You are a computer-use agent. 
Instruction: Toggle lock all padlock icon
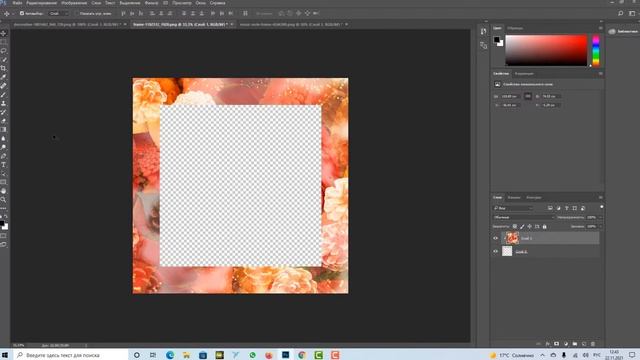[544, 227]
